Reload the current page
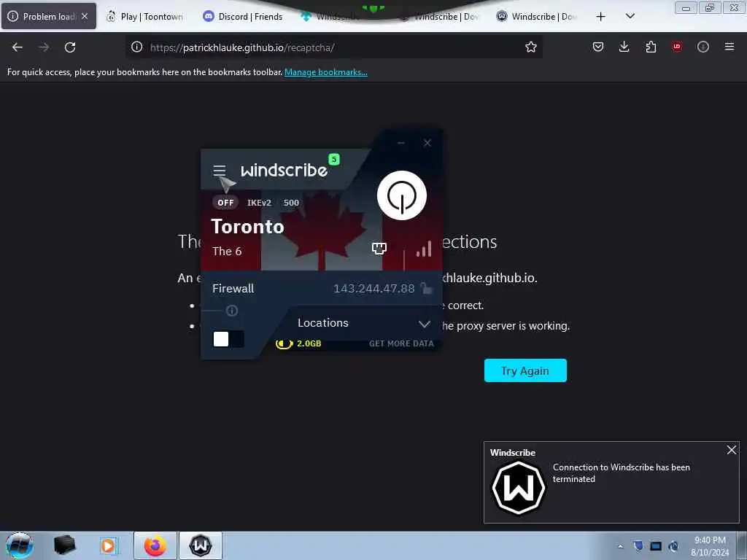The height and width of the screenshot is (560, 747). coord(70,47)
